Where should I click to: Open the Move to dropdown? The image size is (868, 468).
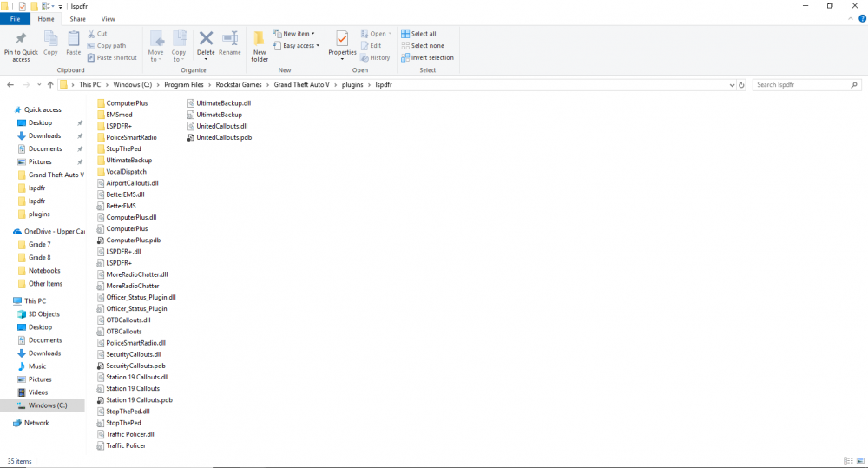click(155, 47)
